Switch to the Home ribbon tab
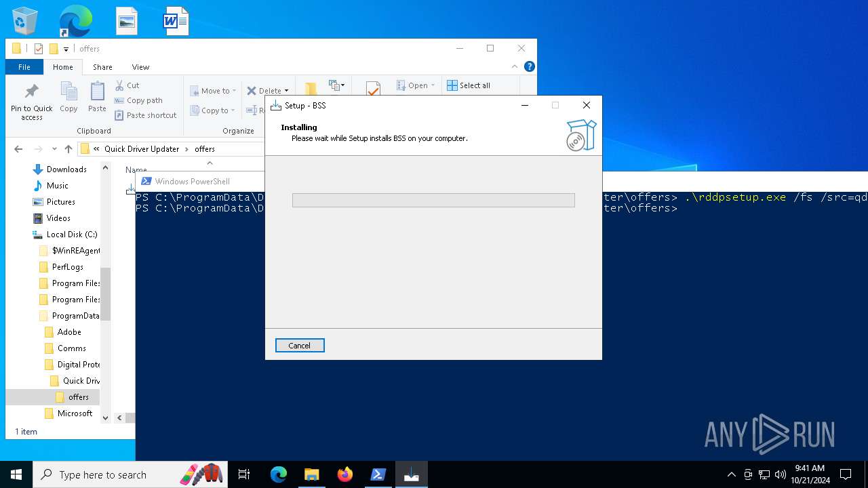Image resolution: width=868 pixels, height=488 pixels. point(63,67)
